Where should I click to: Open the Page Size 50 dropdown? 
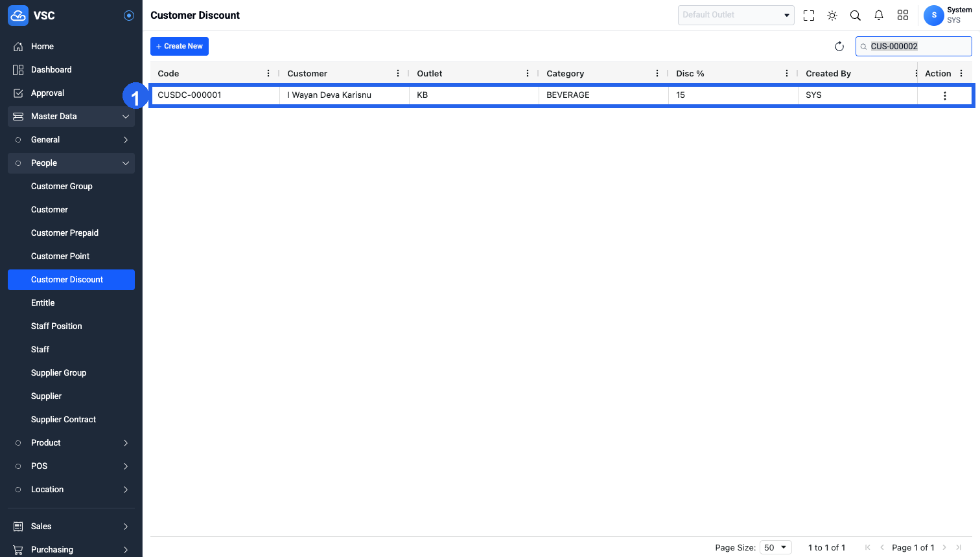pyautogui.click(x=776, y=547)
